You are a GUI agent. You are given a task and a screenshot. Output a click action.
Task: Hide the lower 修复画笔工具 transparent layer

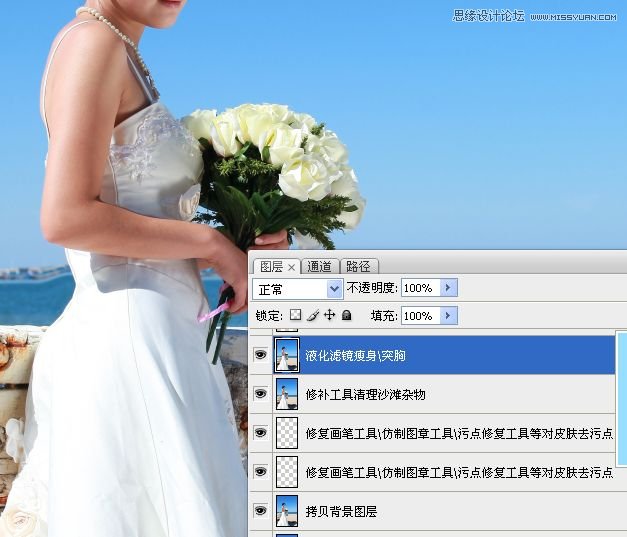coord(261,472)
